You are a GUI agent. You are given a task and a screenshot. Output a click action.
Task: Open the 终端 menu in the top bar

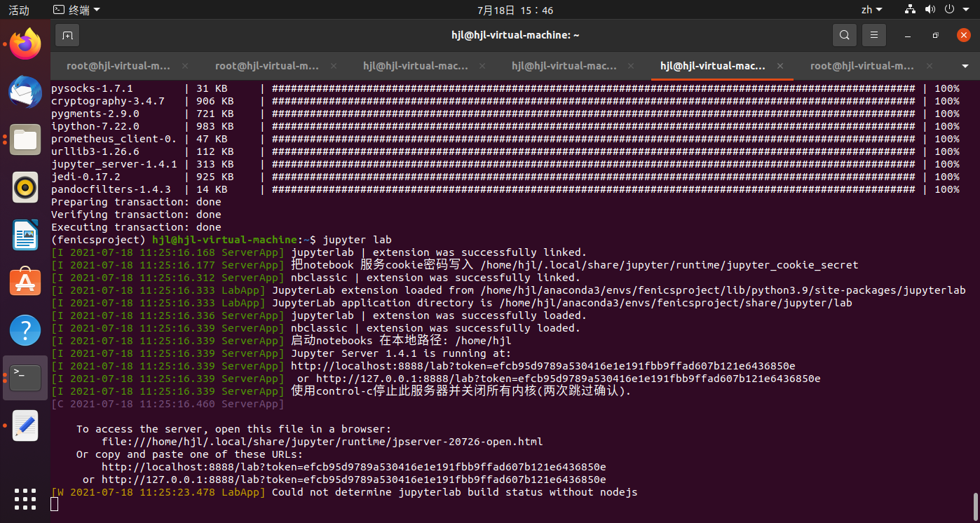[74, 10]
